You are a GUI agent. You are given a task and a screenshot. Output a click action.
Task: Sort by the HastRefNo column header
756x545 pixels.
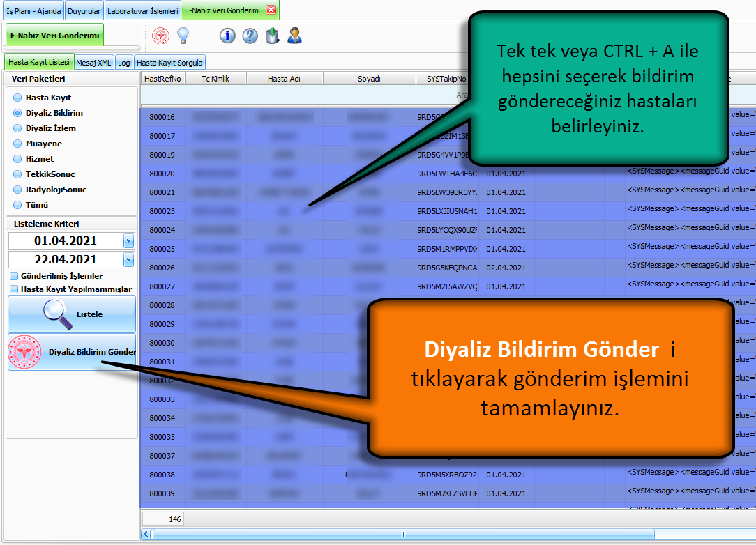click(x=163, y=79)
